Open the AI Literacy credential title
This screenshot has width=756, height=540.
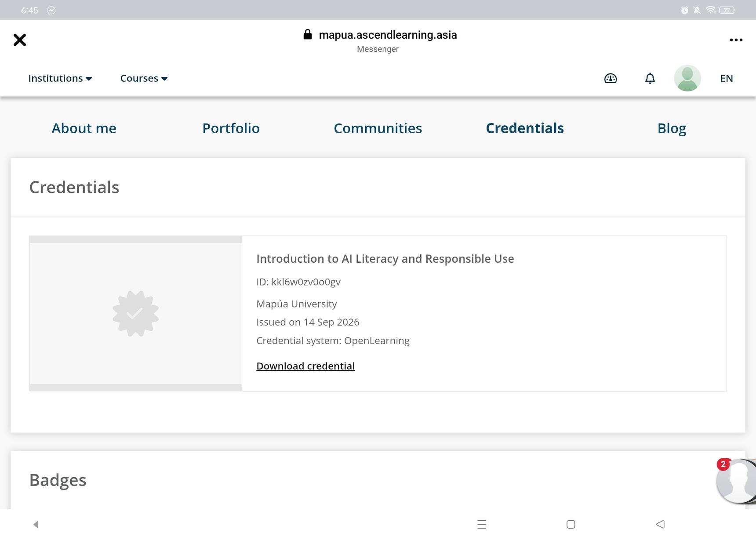(x=385, y=259)
